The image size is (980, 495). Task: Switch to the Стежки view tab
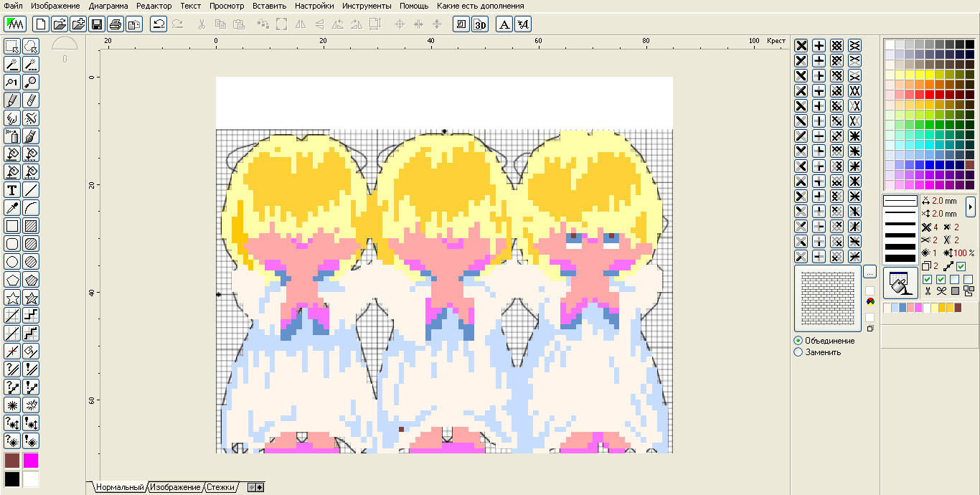[x=221, y=488]
